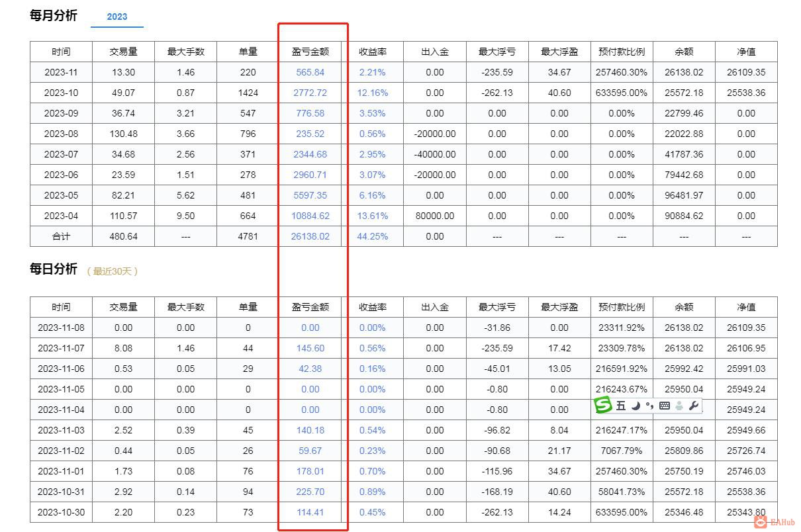The height and width of the screenshot is (532, 801).
Task: Click the 26109.35 net value cell for 2023-11
Action: click(x=746, y=72)
